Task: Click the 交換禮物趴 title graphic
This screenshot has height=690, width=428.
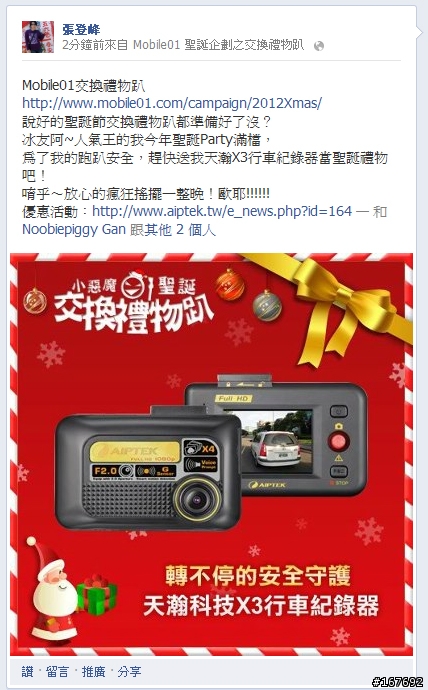Action: click(133, 314)
